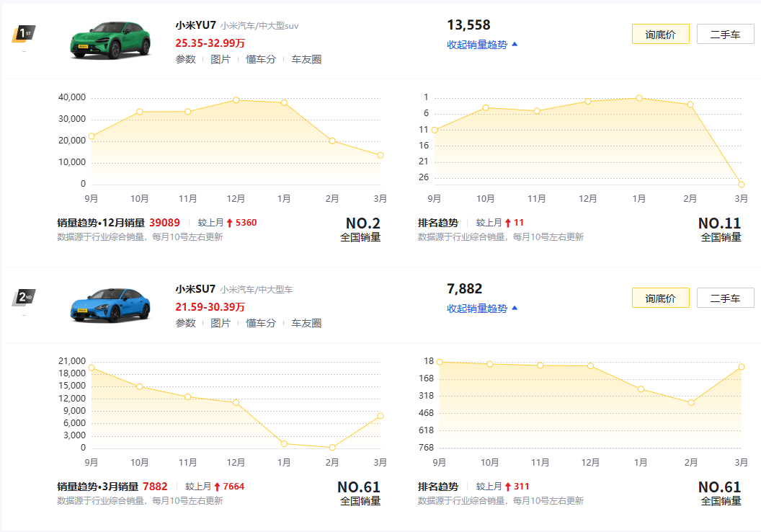Select 3月 point on YU7 ranking chart
Image resolution: width=761 pixels, height=532 pixels.
click(741, 185)
